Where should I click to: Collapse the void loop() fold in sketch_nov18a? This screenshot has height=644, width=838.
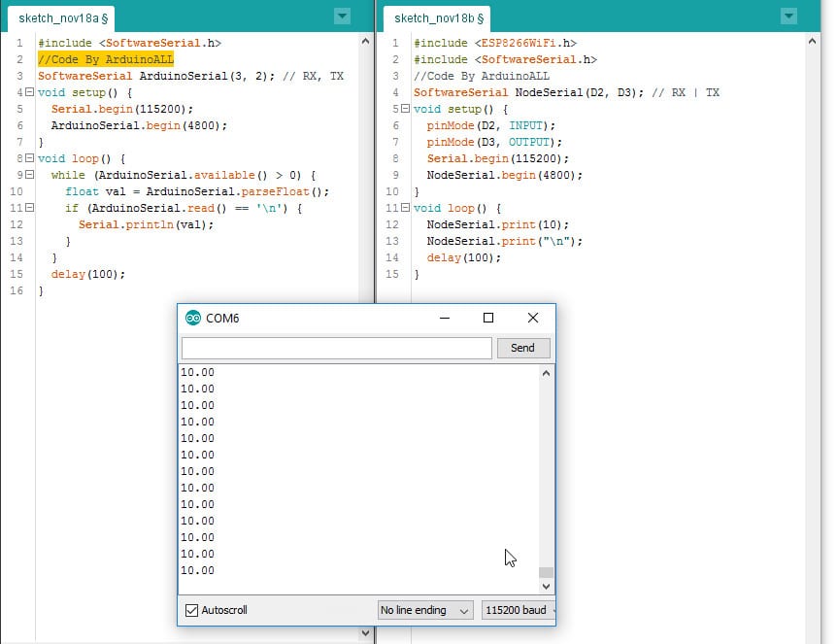pos(30,158)
